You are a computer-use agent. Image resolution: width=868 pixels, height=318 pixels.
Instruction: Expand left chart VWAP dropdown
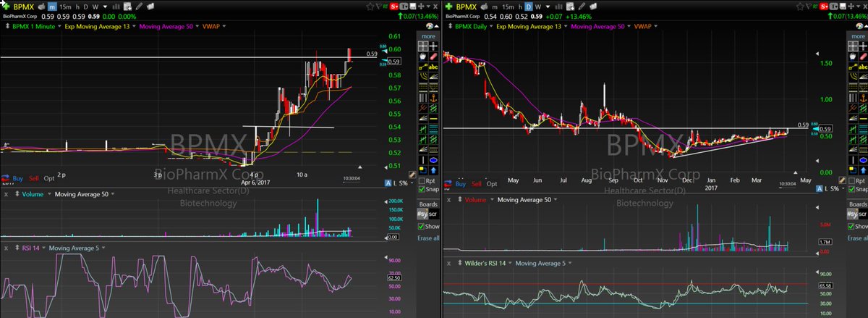[224, 26]
